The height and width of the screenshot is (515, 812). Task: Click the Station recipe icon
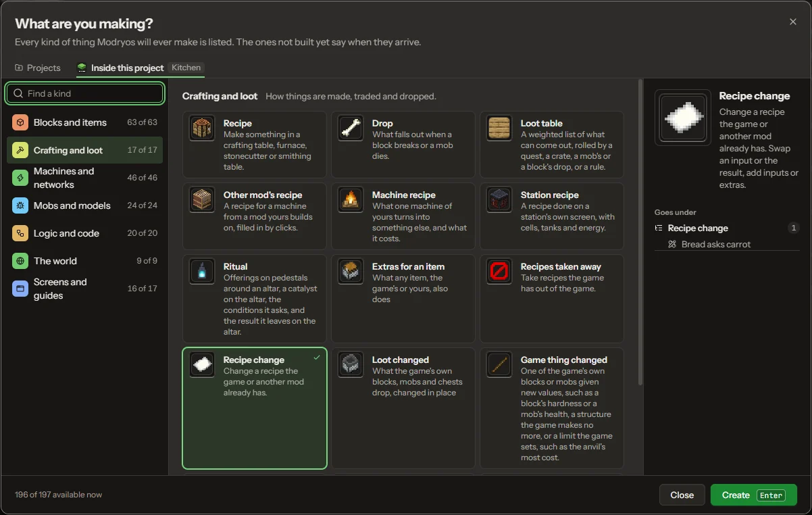click(499, 200)
